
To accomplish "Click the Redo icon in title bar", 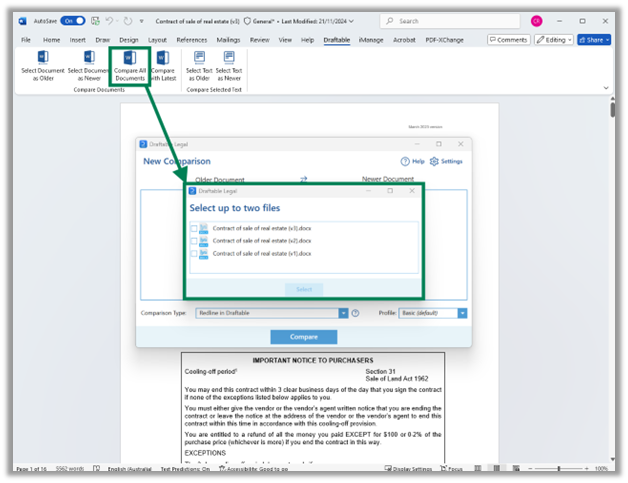I will point(128,21).
